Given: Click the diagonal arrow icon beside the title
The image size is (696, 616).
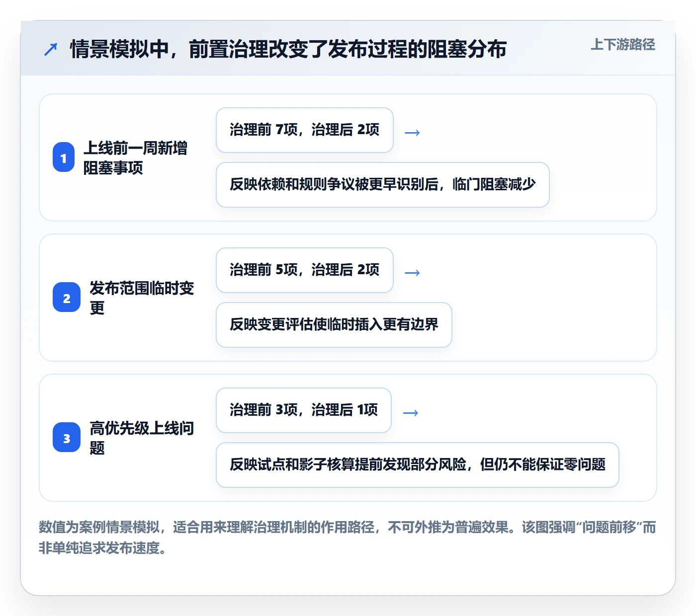Looking at the screenshot, I should (x=50, y=49).
